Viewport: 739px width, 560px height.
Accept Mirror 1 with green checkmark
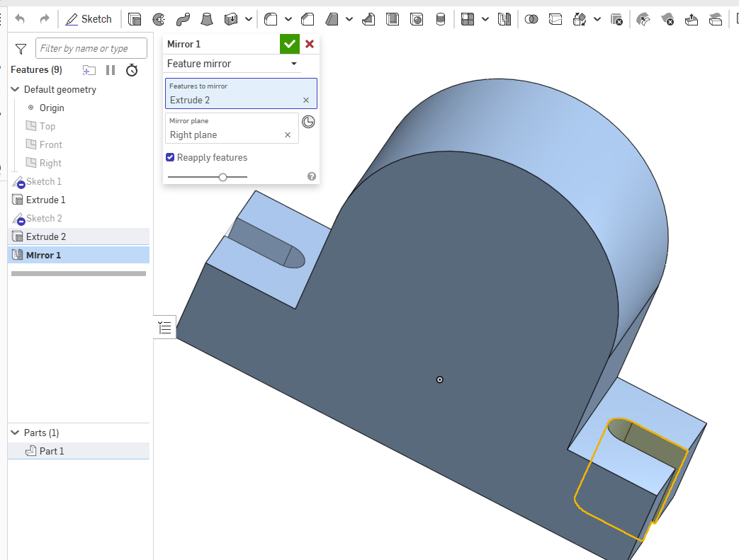coord(289,44)
